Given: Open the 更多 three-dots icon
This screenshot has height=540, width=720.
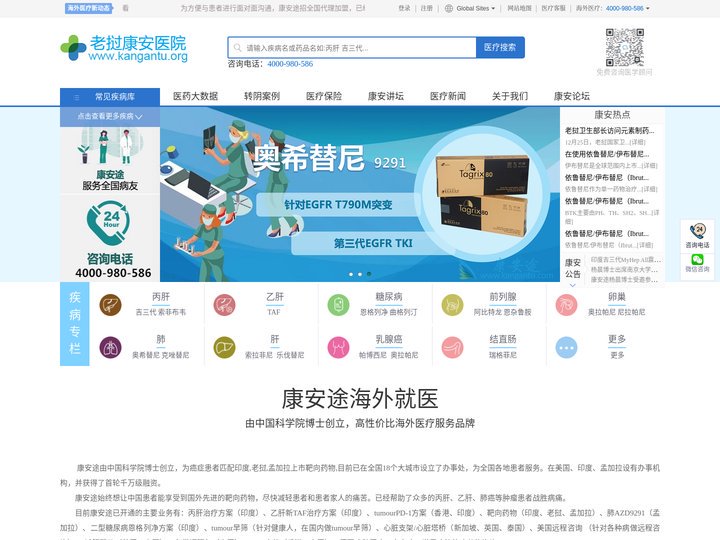Looking at the screenshot, I should tap(566, 348).
